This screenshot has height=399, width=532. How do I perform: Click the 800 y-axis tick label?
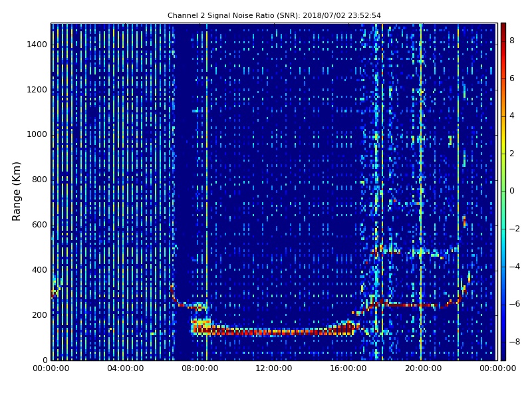pos(39,180)
